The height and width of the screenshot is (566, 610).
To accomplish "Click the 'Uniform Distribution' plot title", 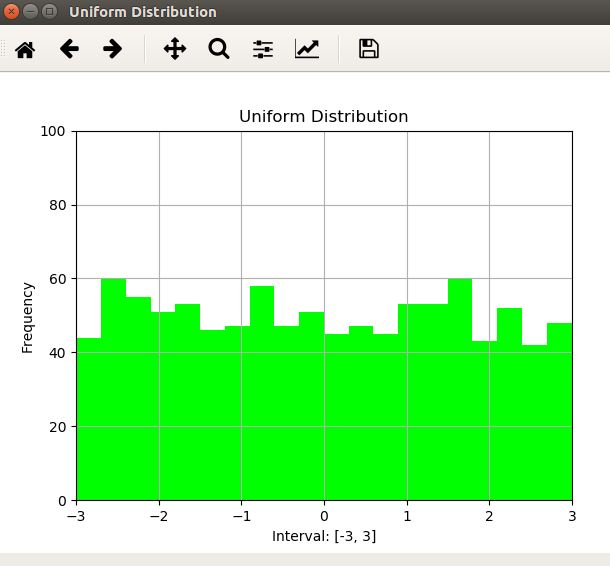I will click(x=324, y=116).
